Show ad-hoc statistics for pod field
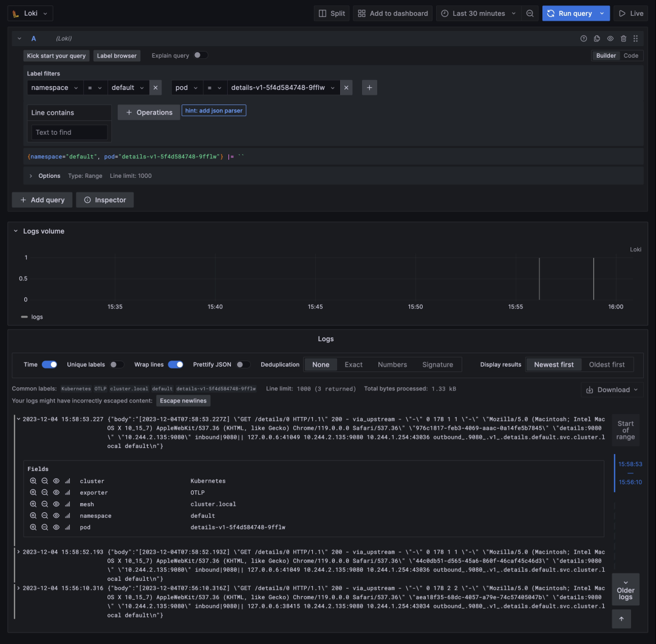The image size is (656, 644). 67,527
